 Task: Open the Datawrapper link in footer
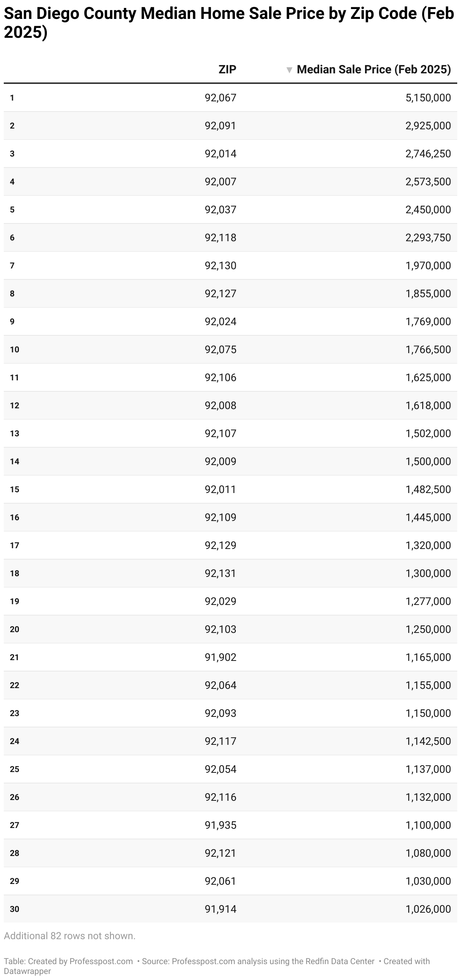click(x=27, y=971)
